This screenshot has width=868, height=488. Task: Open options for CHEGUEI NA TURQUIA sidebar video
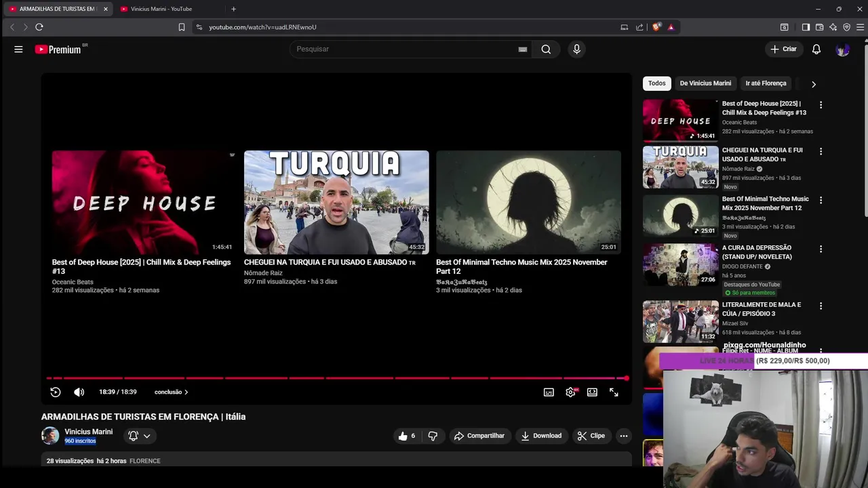821,151
